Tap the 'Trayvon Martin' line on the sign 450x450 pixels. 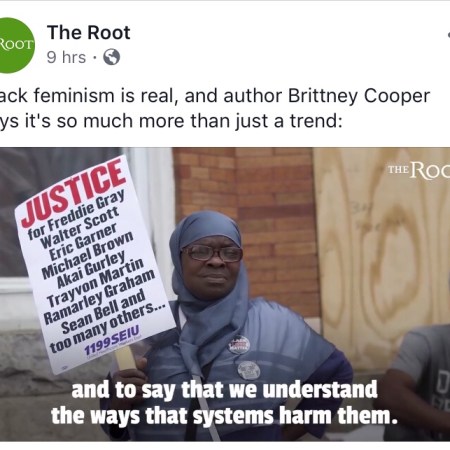[x=95, y=283]
